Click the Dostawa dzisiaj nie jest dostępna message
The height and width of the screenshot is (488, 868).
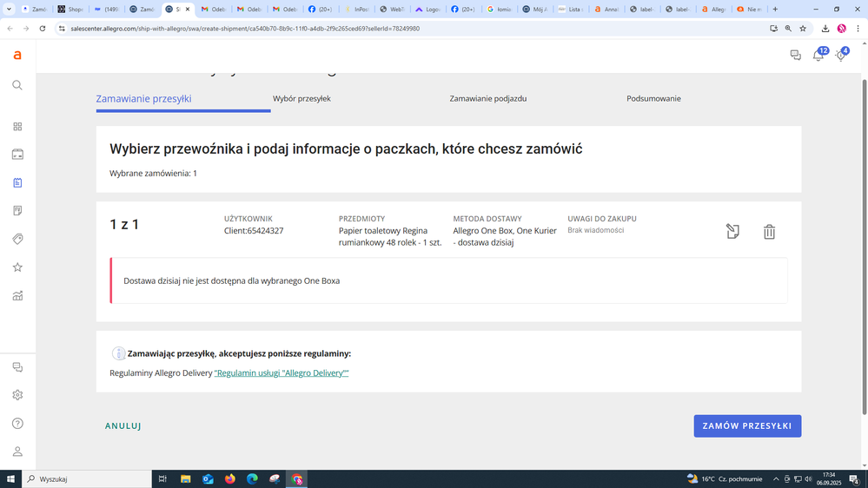pyautogui.click(x=231, y=281)
